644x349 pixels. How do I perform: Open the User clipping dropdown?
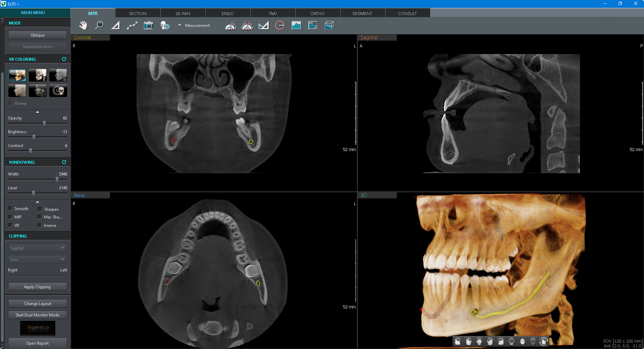tap(37, 260)
